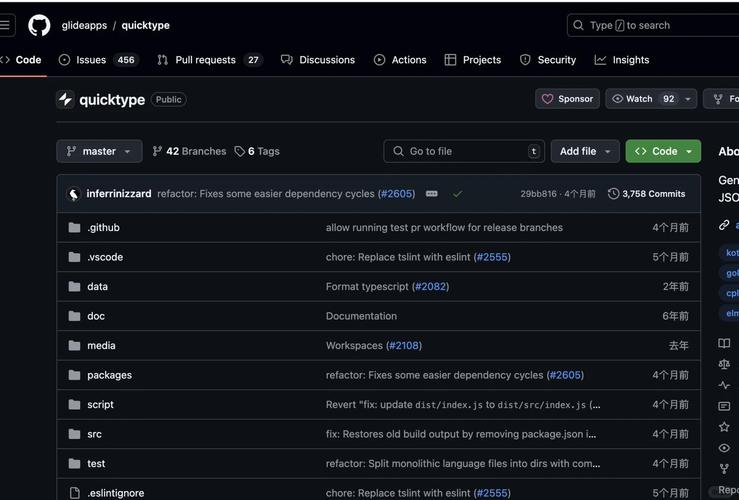This screenshot has height=500, width=739.
Task: Open the 3,758 Commits history
Action: click(x=647, y=194)
